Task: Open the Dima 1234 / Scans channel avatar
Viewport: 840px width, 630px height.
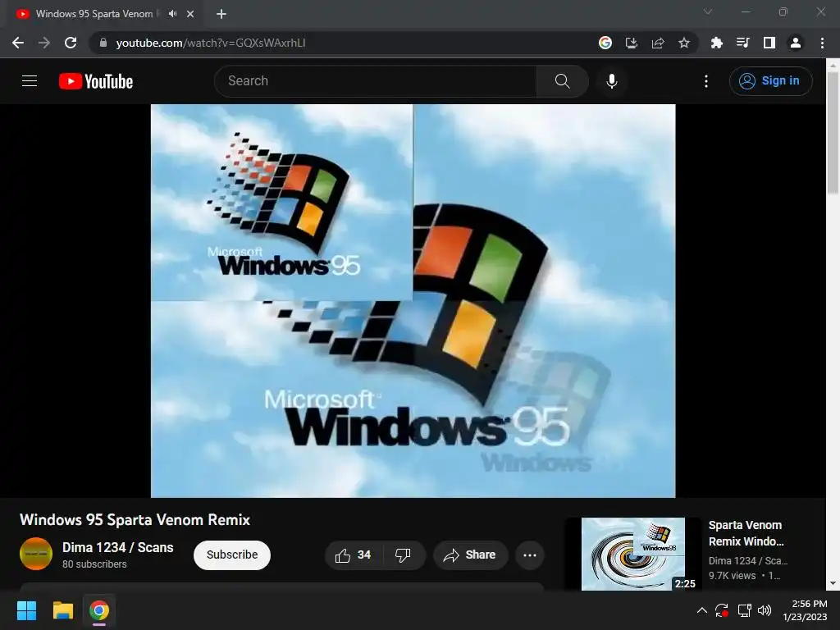Action: pyautogui.click(x=36, y=554)
